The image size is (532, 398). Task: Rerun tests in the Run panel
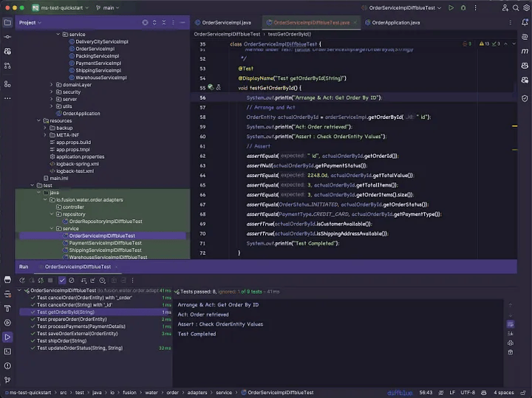22,281
